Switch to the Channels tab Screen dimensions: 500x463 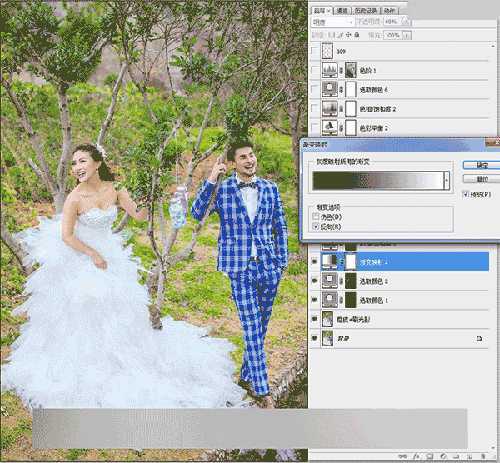click(x=342, y=11)
